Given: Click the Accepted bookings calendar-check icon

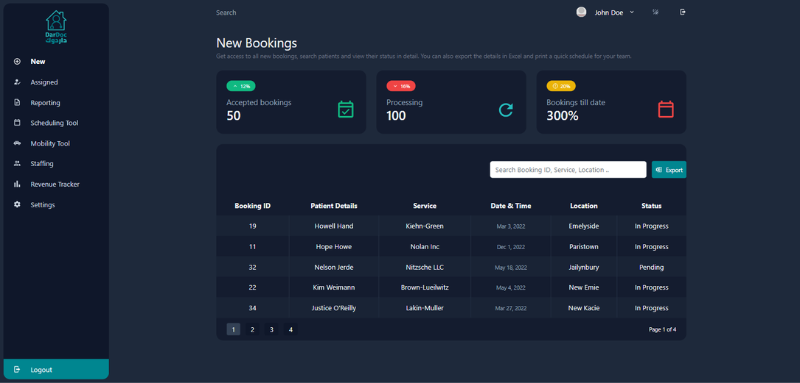Looking at the screenshot, I should point(345,110).
